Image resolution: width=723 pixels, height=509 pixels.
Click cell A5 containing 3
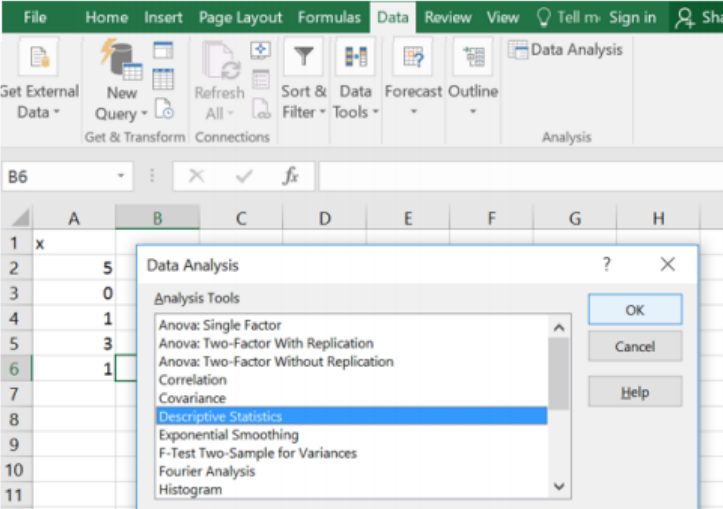74,343
